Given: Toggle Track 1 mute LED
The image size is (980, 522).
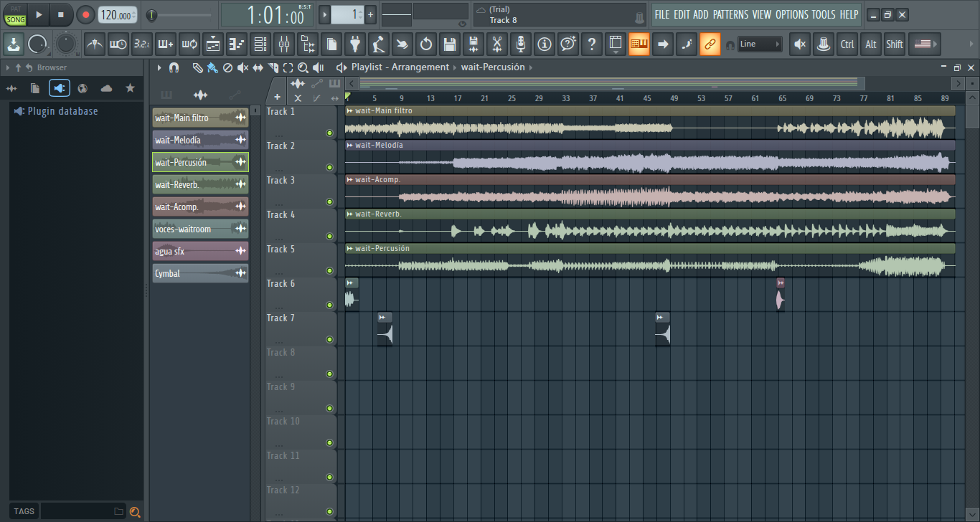Looking at the screenshot, I should pyautogui.click(x=329, y=133).
